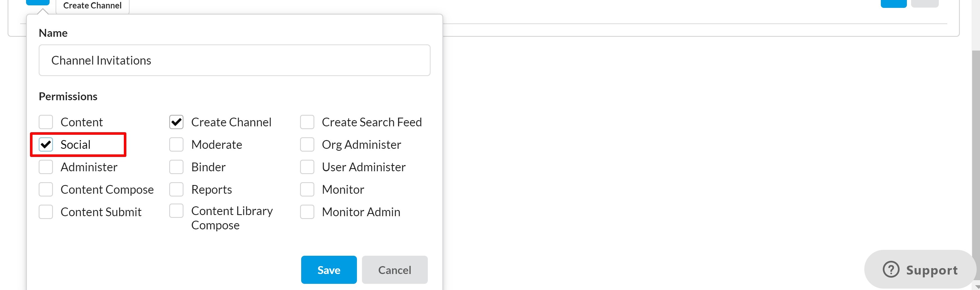Select the Monitor Admin checkbox

point(307,212)
